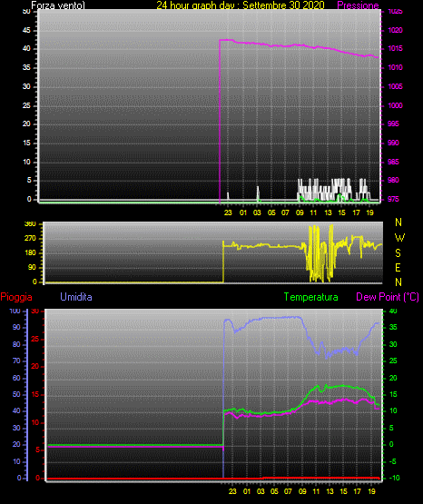Select the -10 temperature axis value
Viewport: 423px width, 504px height.
click(x=395, y=478)
